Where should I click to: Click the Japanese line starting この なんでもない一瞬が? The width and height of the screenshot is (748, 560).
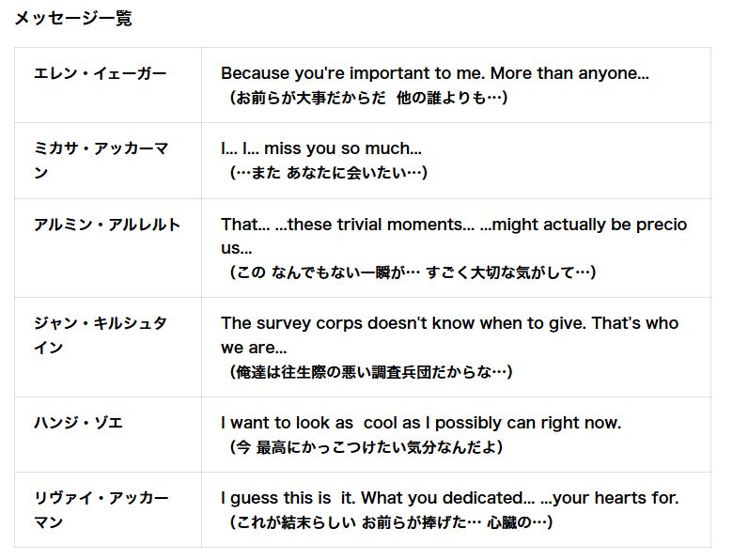413,272
